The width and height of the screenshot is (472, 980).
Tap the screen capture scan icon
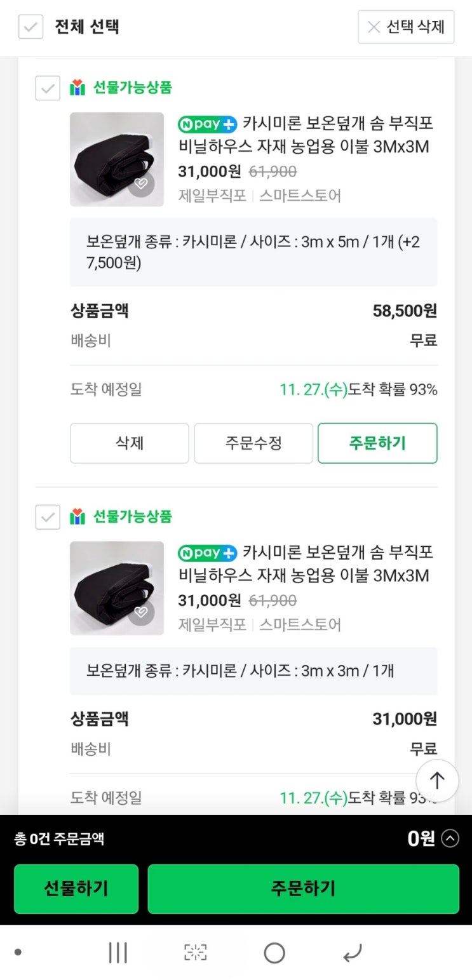pos(196,953)
